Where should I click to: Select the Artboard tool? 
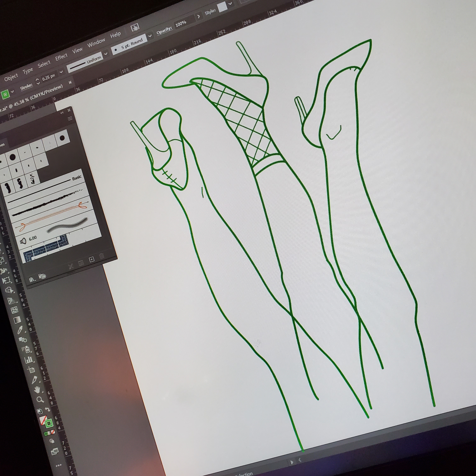click(31, 370)
